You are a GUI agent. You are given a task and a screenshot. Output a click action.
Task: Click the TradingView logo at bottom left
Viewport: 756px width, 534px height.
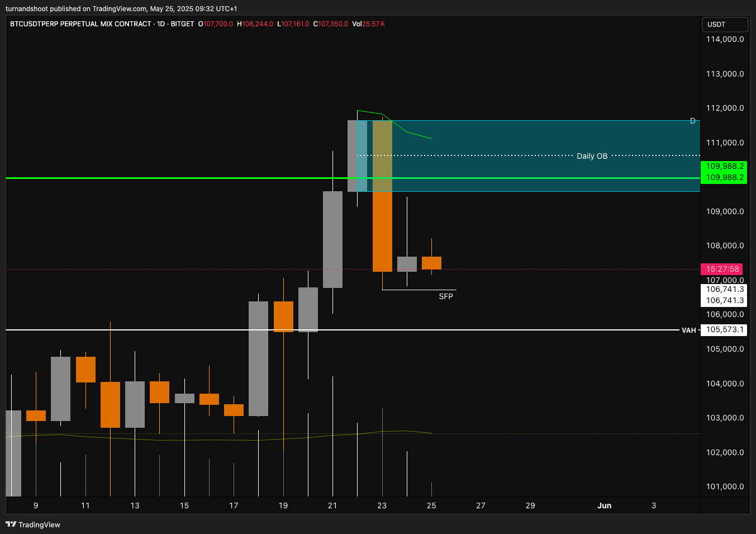tap(33, 524)
